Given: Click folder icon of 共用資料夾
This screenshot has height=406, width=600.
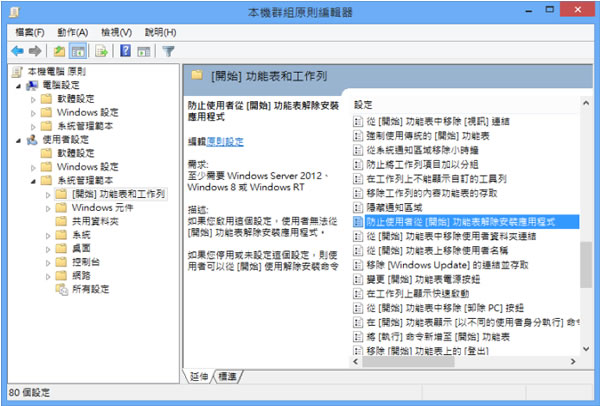Looking at the screenshot, I should pos(61,221).
